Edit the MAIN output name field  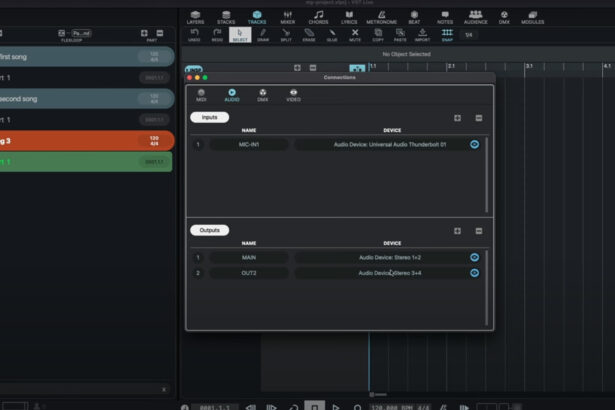click(249, 257)
